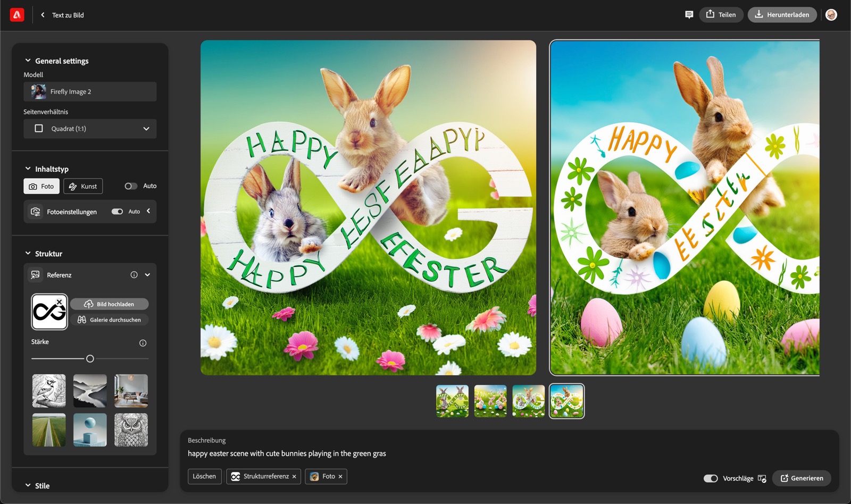851x504 pixels.
Task: Remove the Strukturreferenz tag with its X
Action: click(x=294, y=477)
